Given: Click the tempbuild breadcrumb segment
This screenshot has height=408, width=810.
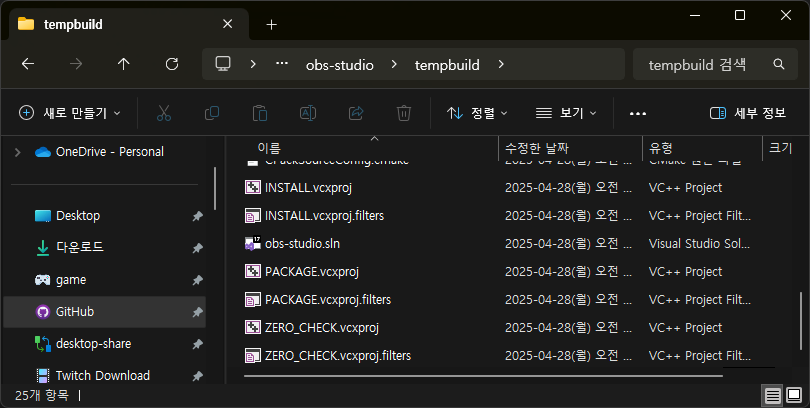Looking at the screenshot, I should [x=447, y=65].
